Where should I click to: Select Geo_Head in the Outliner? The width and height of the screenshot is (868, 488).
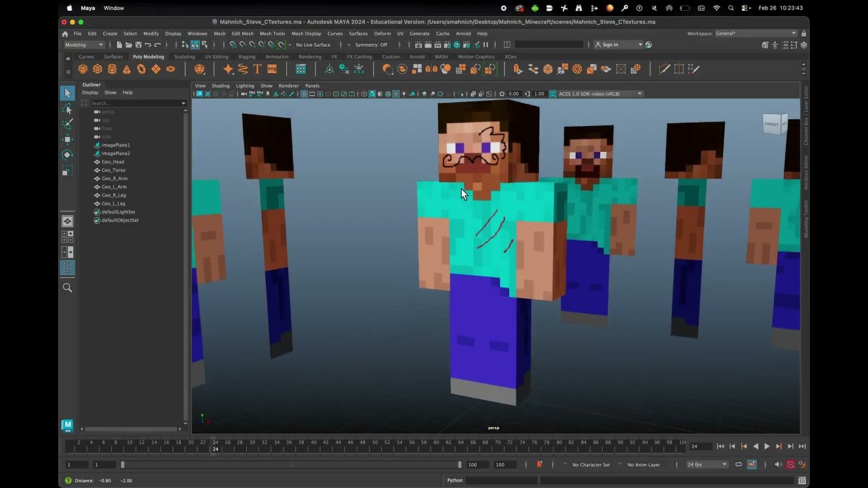(x=113, y=162)
